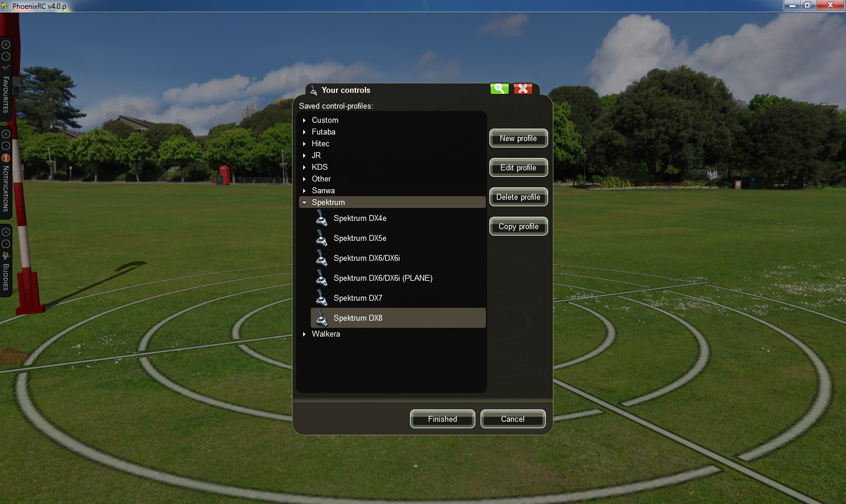This screenshot has height=504, width=846.
Task: Click the Custom group label
Action: click(x=325, y=120)
